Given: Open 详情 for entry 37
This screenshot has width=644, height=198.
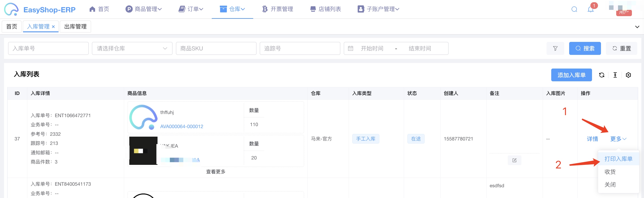Looking at the screenshot, I should click(592, 139).
